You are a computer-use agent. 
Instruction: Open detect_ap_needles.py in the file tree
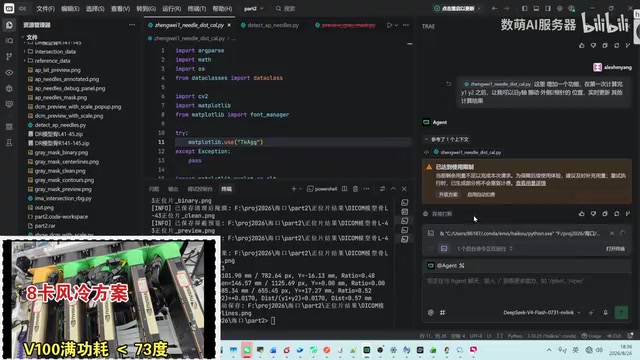click(x=60, y=125)
